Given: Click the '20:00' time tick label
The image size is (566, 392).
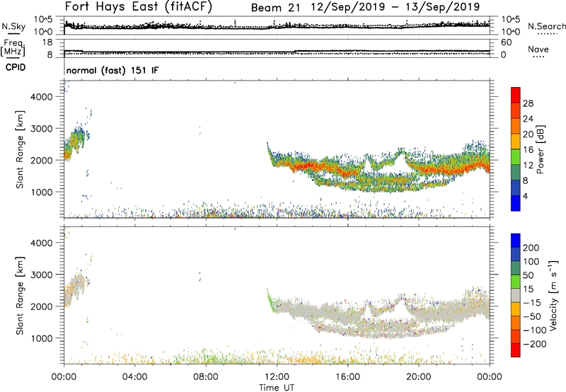Looking at the screenshot, I should 418,377.
